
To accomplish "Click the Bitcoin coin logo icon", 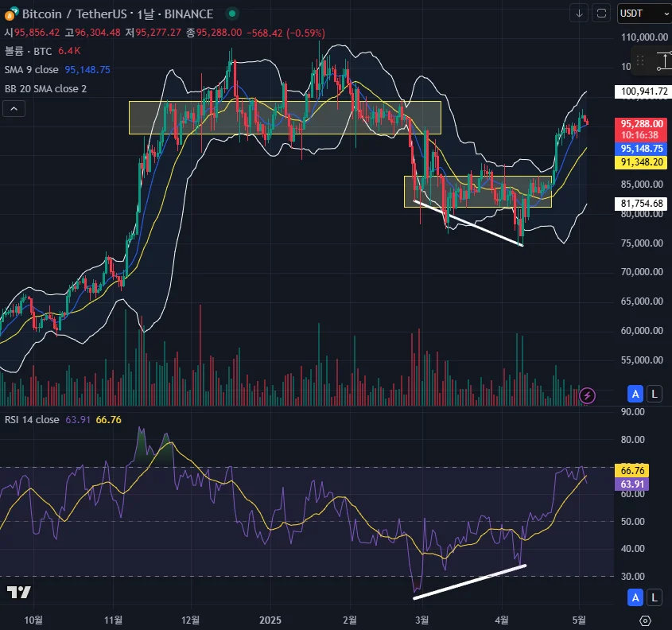I will tap(10, 14).
